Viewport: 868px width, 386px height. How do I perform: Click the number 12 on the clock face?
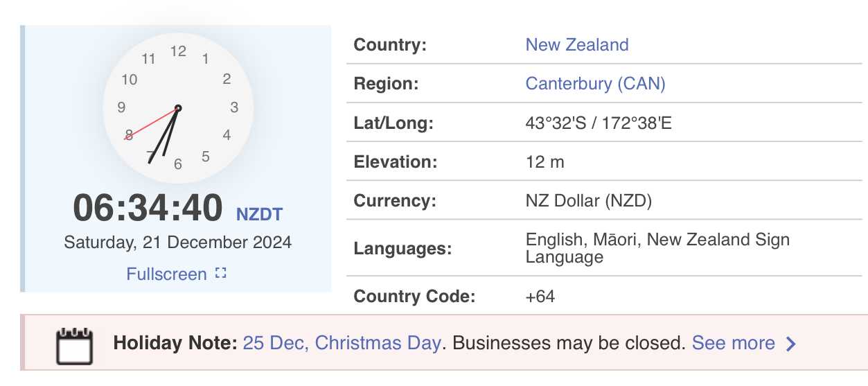(x=179, y=51)
